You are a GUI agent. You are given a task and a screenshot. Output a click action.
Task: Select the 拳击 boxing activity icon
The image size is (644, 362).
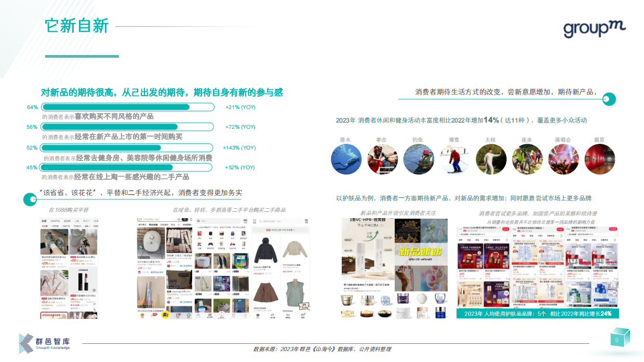click(x=382, y=159)
